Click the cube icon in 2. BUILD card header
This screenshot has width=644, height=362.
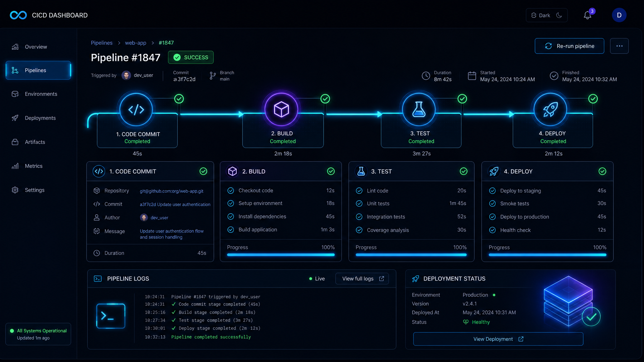click(x=232, y=171)
